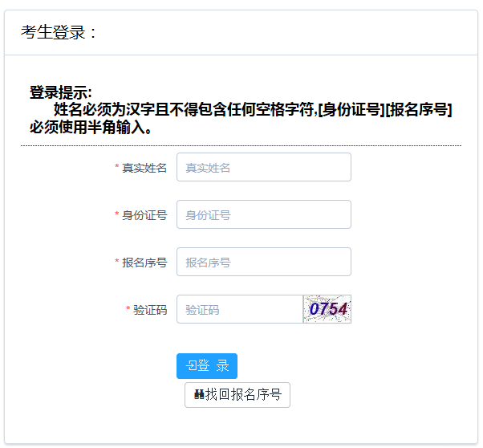
Task: Click into the 验证码 entry box
Action: (239, 309)
